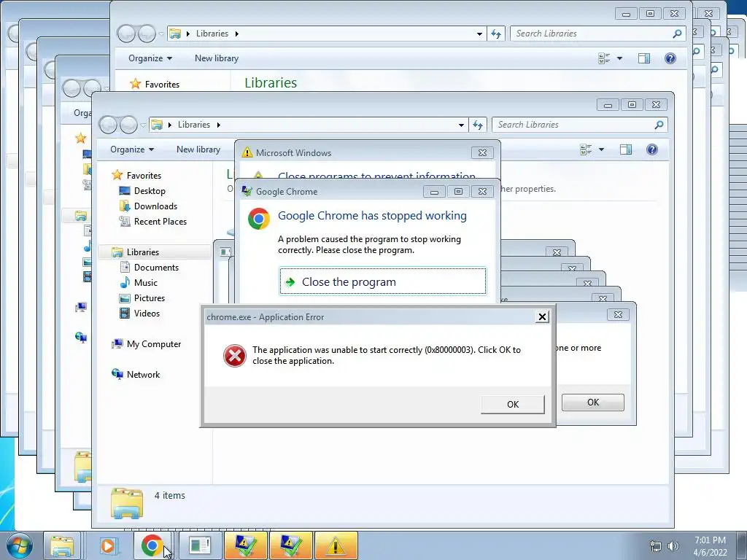Click refresh icon in the back window address bar
The image size is (747, 560).
tap(496, 34)
